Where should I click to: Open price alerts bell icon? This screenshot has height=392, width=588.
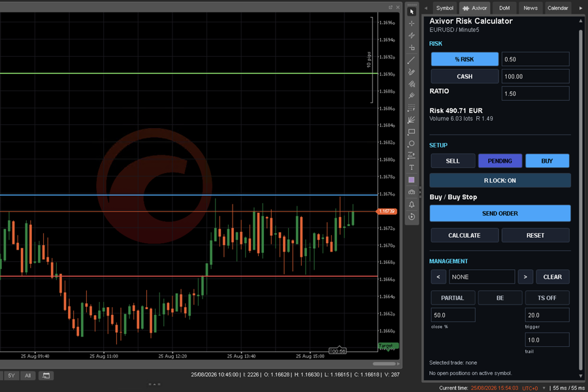pyautogui.click(x=412, y=204)
